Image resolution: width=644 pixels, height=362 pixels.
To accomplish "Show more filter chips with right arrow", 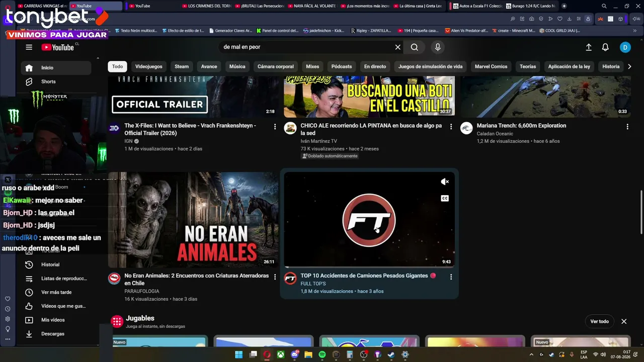I will pos(629,66).
